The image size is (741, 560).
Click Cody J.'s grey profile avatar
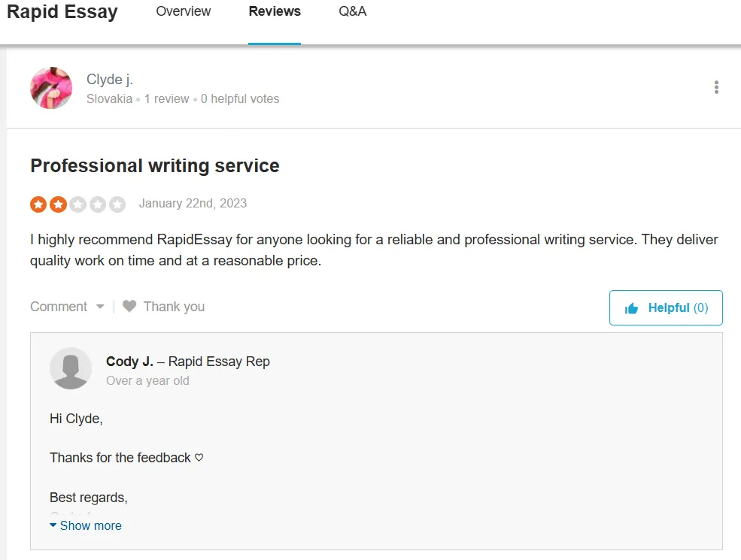point(71,368)
